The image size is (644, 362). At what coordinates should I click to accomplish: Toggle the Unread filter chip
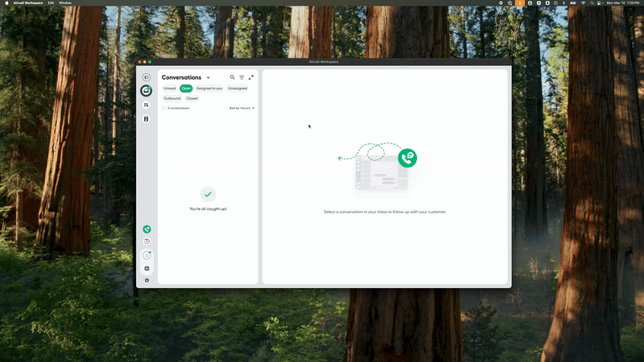pyautogui.click(x=169, y=88)
